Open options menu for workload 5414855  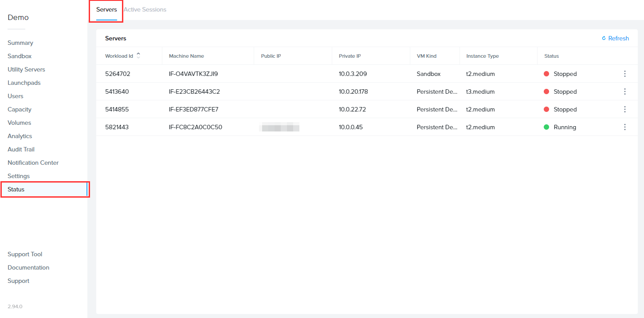[625, 109]
